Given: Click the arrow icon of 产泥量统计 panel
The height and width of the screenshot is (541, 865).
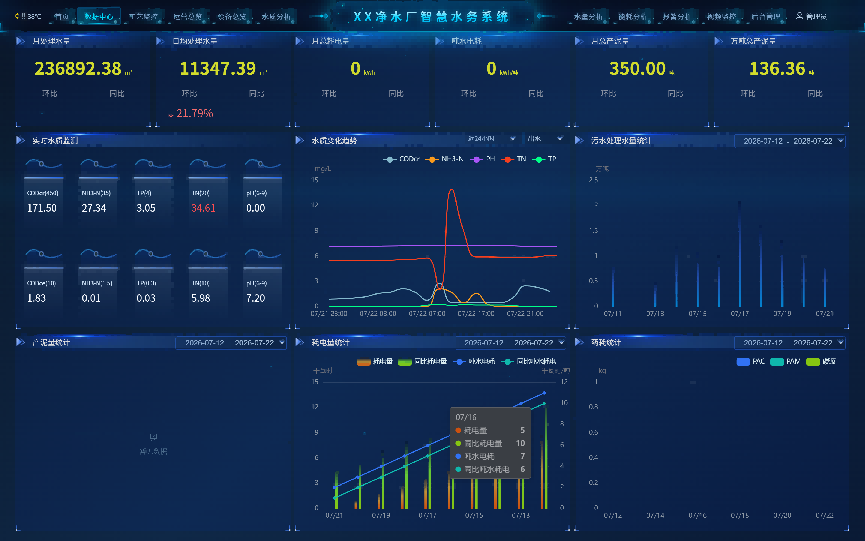Looking at the screenshot, I should [20, 342].
